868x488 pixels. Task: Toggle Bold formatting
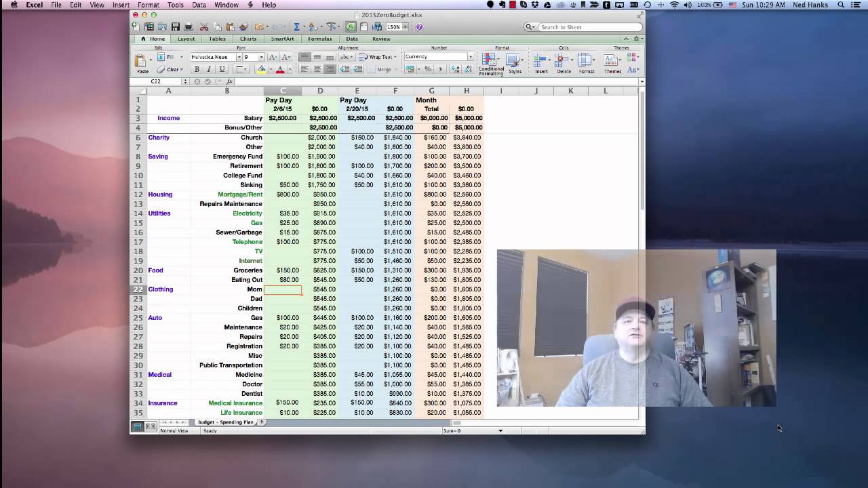pos(197,69)
